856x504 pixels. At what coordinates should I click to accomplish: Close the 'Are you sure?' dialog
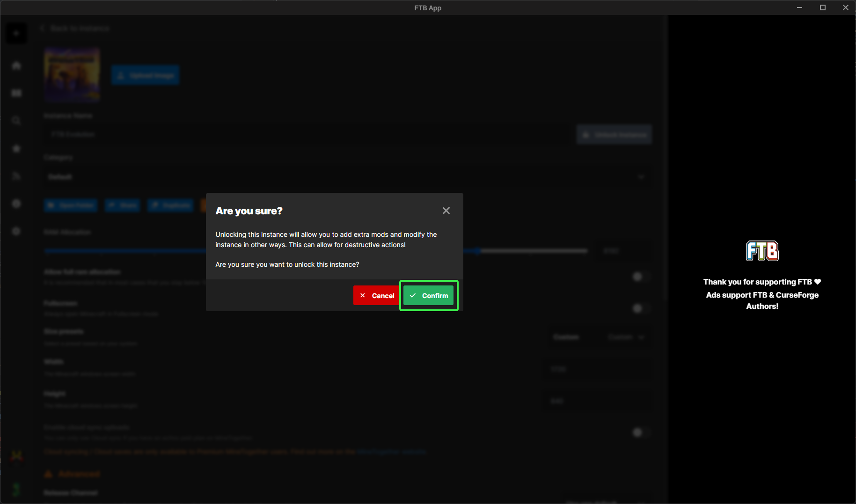coord(446,211)
